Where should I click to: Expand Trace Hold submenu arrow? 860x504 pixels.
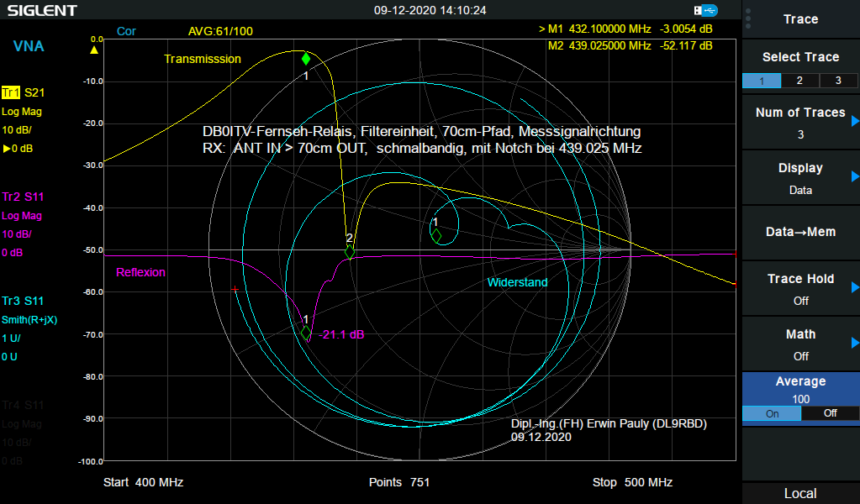tap(854, 287)
